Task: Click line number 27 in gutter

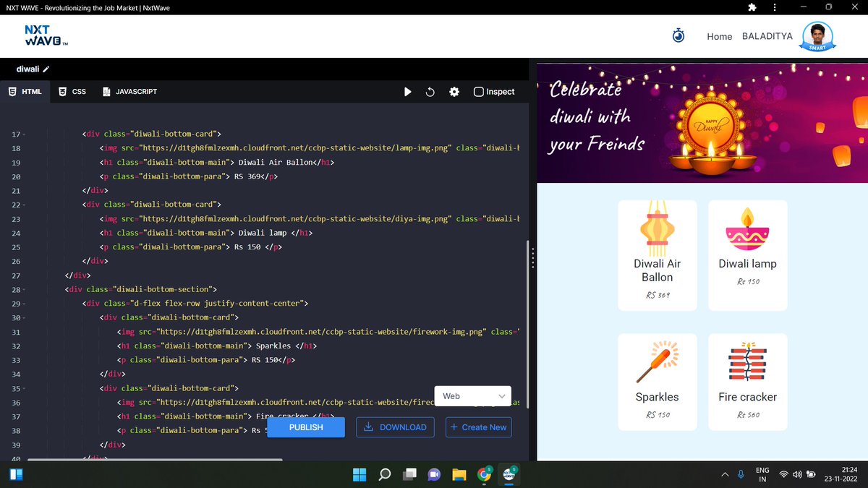Action: (x=16, y=275)
